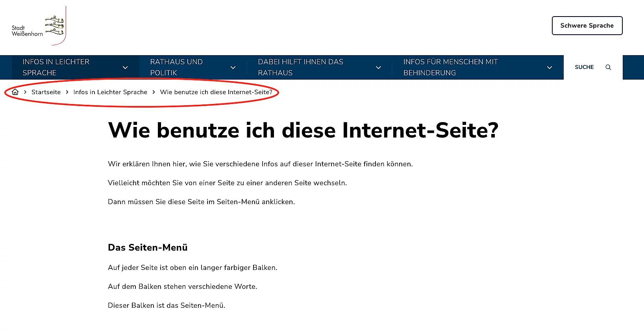Open the SUCHE search field
The width and height of the screenshot is (644, 331).
(584, 67)
